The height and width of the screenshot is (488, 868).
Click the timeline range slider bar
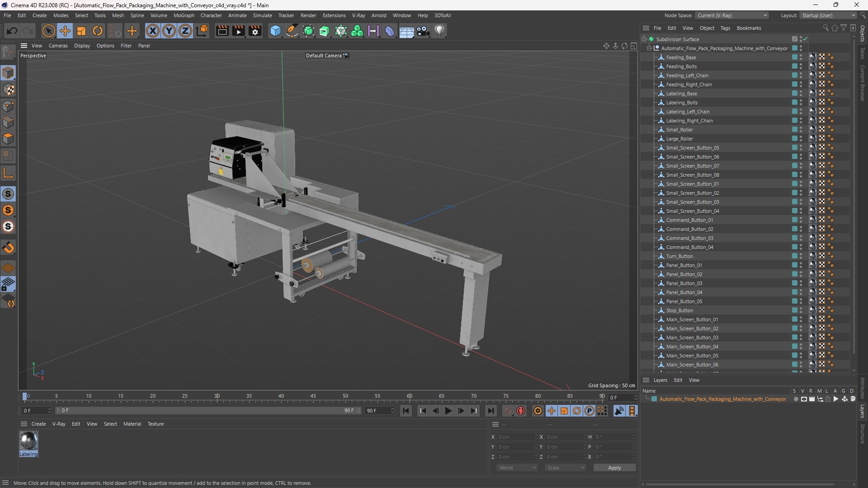tap(208, 411)
